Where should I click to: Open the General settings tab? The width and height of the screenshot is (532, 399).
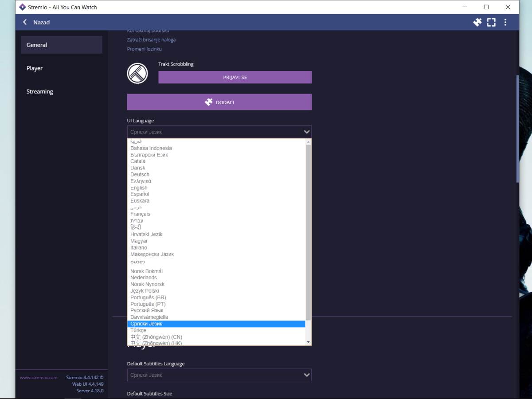pyautogui.click(x=37, y=45)
